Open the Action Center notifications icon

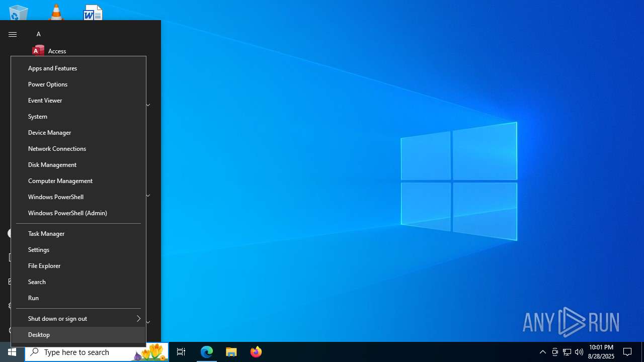click(x=627, y=352)
